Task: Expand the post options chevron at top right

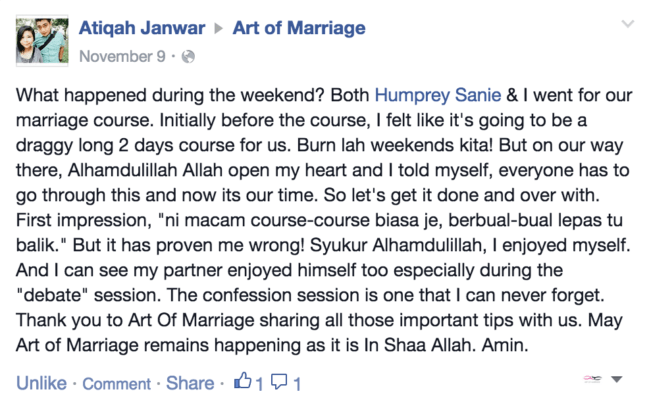Action: tap(628, 24)
